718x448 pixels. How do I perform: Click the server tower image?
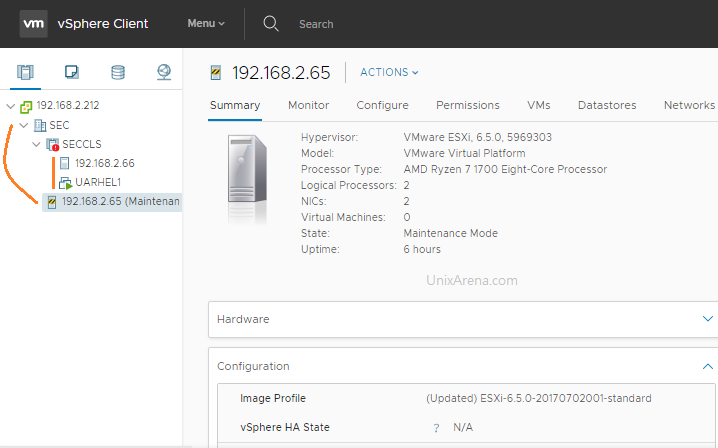[247, 169]
